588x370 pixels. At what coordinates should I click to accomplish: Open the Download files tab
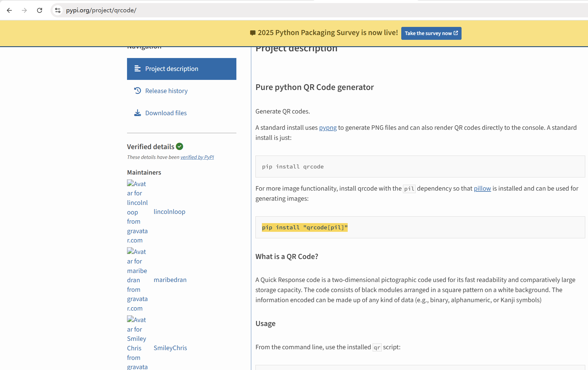pyautogui.click(x=182, y=113)
